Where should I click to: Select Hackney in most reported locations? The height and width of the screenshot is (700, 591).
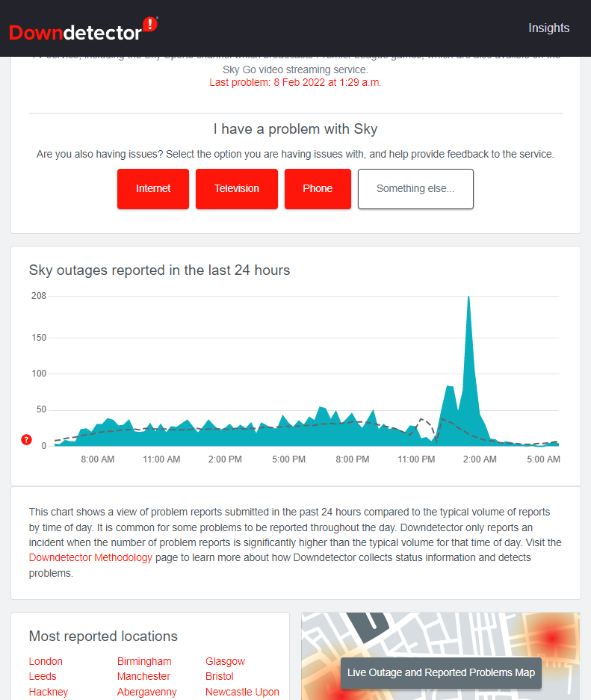coord(49,692)
